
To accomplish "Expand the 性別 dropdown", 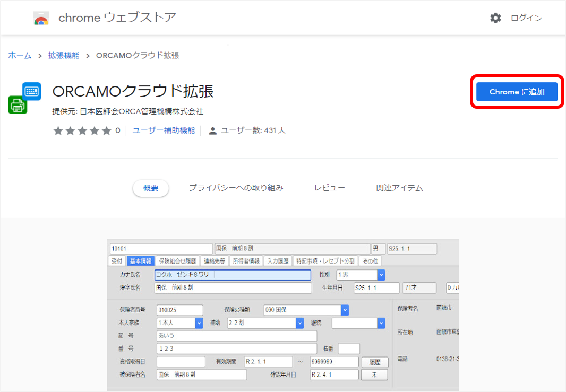I will coord(381,275).
